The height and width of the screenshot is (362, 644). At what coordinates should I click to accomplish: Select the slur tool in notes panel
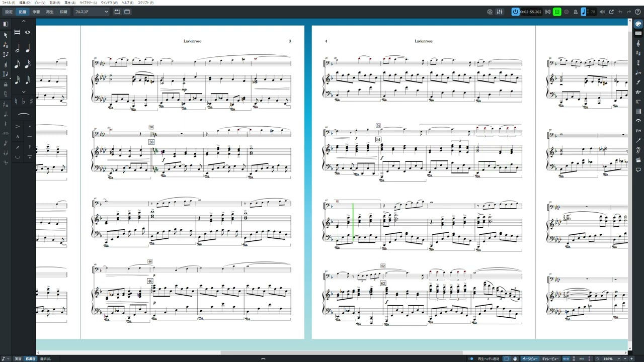[x=24, y=115]
